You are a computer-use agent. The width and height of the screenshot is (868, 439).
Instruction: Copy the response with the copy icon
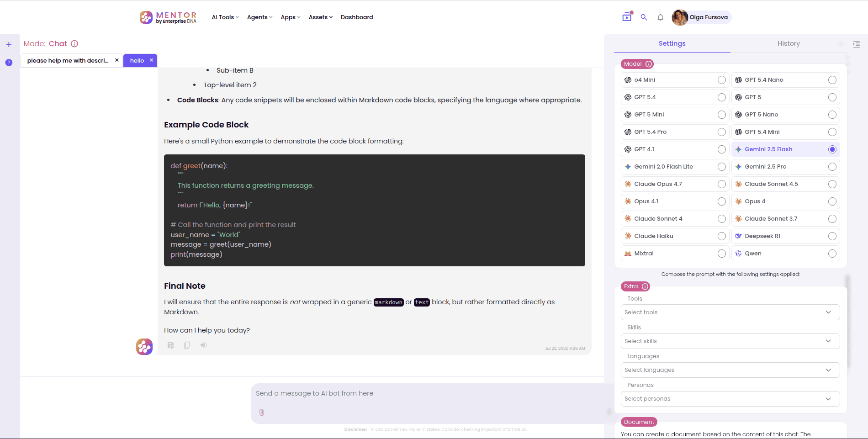(187, 345)
